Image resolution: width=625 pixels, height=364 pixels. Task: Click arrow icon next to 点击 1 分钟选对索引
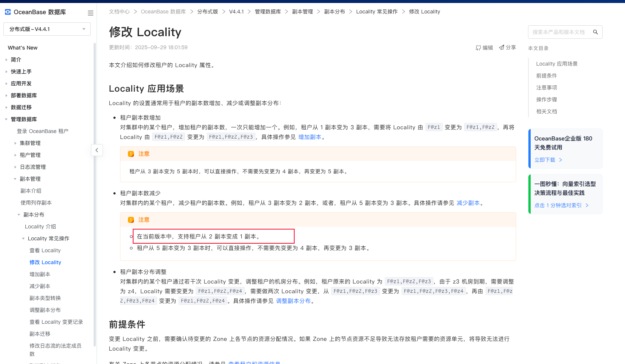(x=587, y=205)
